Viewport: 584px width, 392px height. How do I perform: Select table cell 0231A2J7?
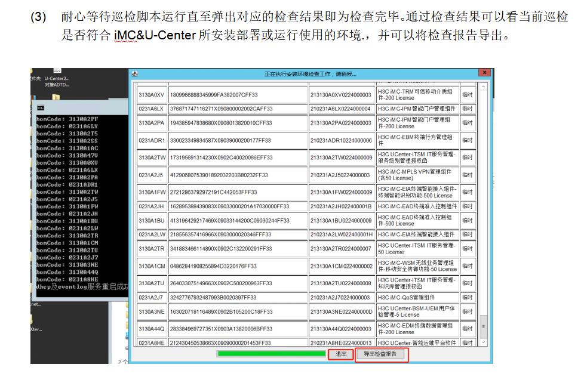(x=152, y=298)
